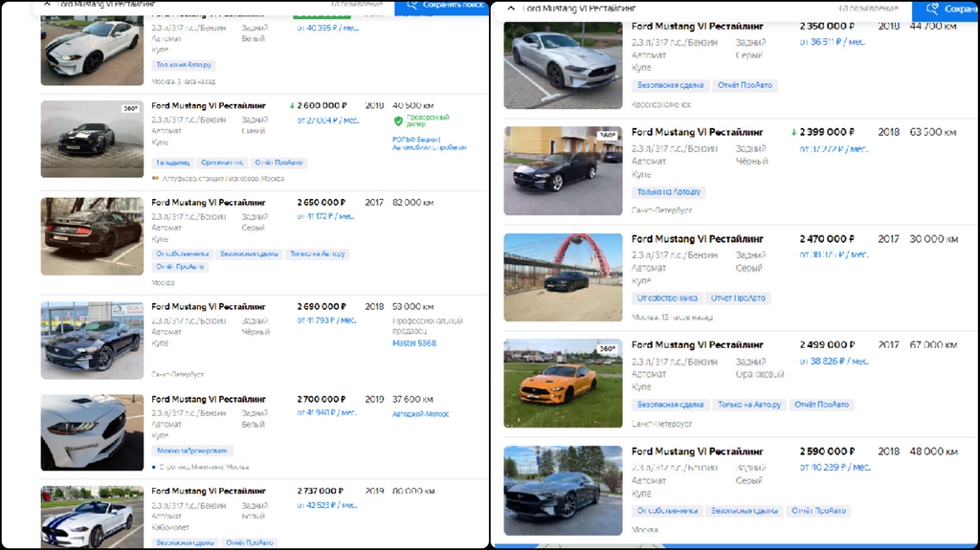Open listing title priced 2 737 000 ₽
The width and height of the screenshot is (980, 550).
[x=209, y=492]
